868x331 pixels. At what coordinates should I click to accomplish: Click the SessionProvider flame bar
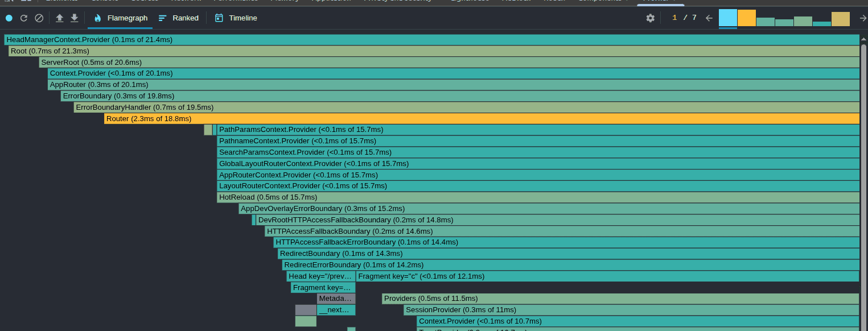tap(631, 310)
